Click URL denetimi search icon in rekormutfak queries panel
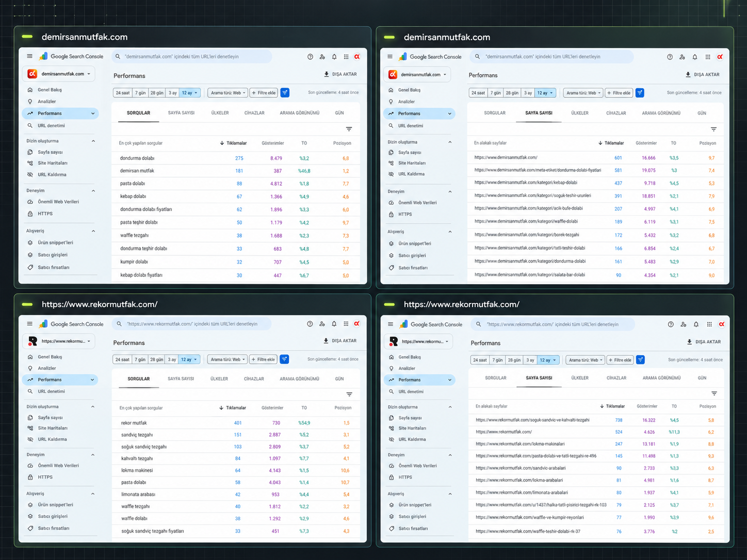This screenshot has width=747, height=560. pyautogui.click(x=30, y=391)
